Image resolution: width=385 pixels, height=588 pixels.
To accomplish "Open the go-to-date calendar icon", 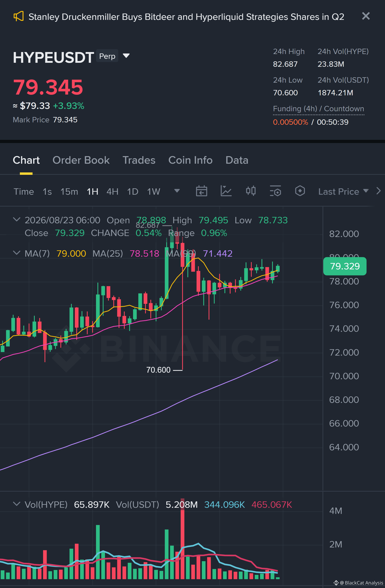I will click(201, 191).
